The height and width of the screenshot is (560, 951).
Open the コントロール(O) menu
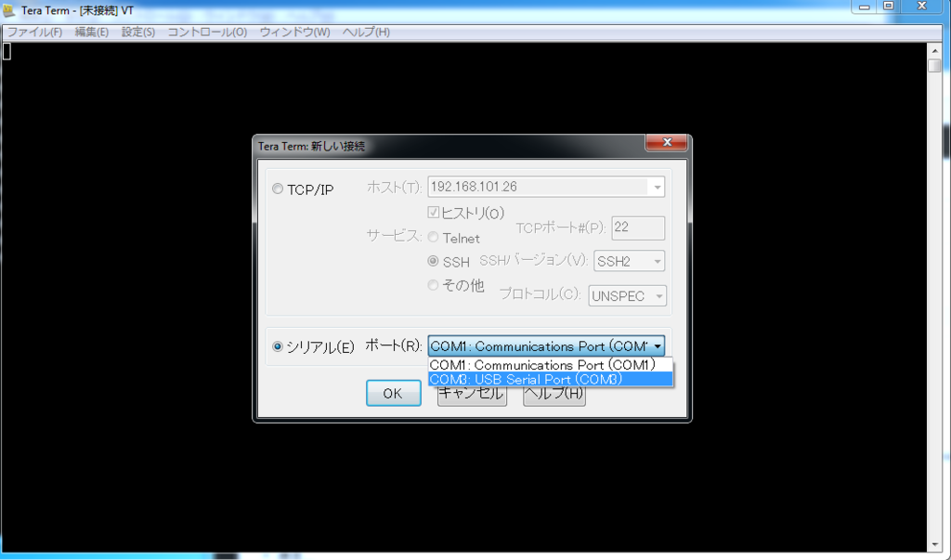click(x=207, y=33)
